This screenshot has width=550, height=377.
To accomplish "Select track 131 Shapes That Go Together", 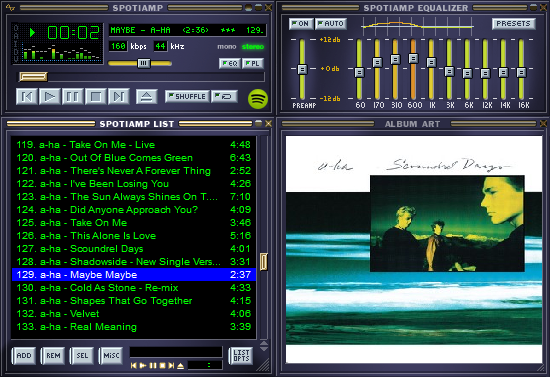I will [134, 301].
